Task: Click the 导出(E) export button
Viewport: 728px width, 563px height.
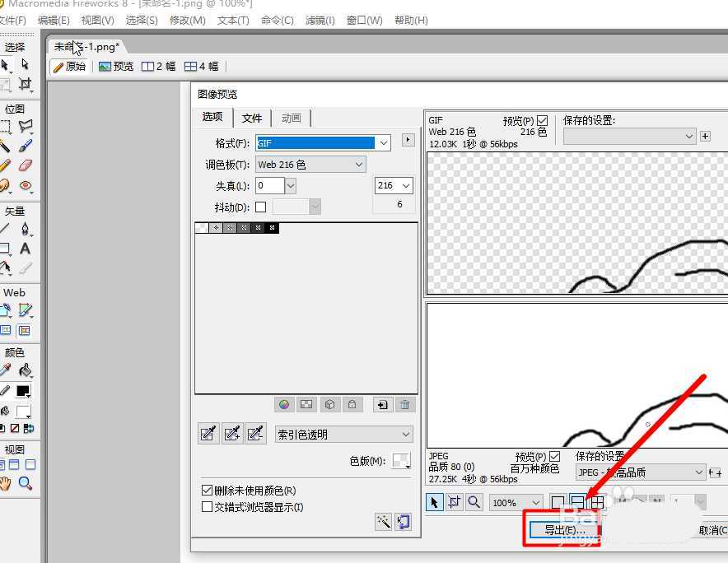Action: 563,529
